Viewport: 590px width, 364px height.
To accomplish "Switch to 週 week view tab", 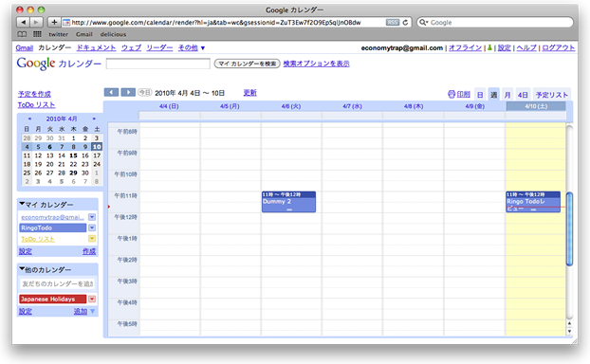I will tap(493, 95).
